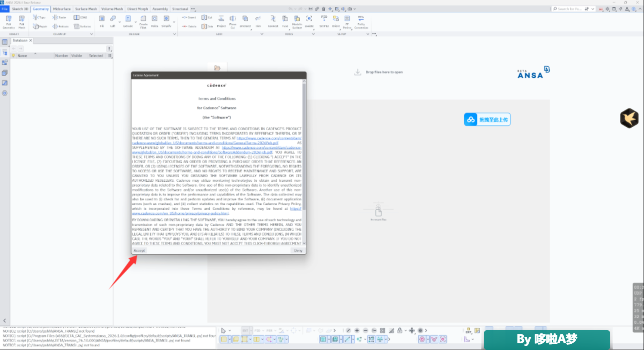The height and width of the screenshot is (350, 644).
Task: Open the Direct Morph tab
Action: (138, 9)
